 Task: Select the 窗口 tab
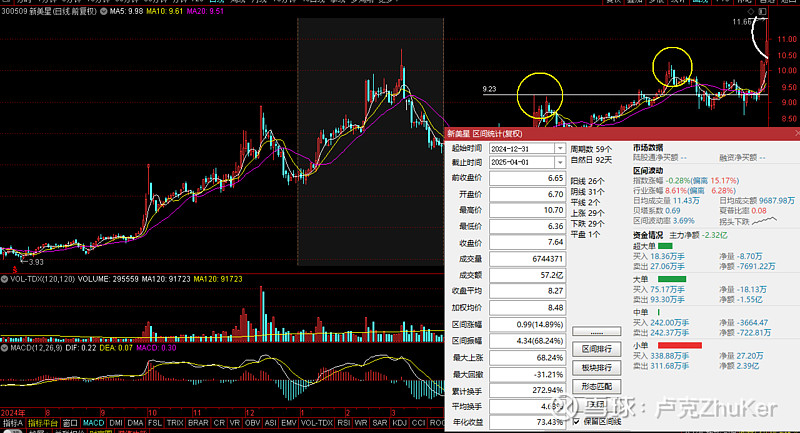pos(70,423)
